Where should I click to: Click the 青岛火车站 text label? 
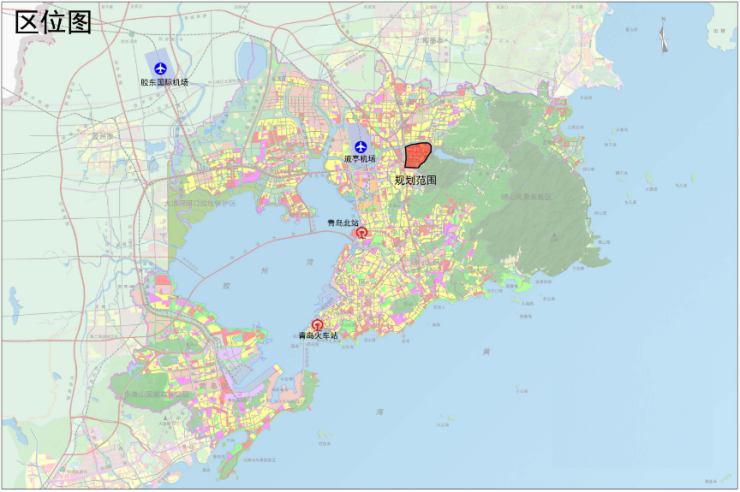pos(318,336)
